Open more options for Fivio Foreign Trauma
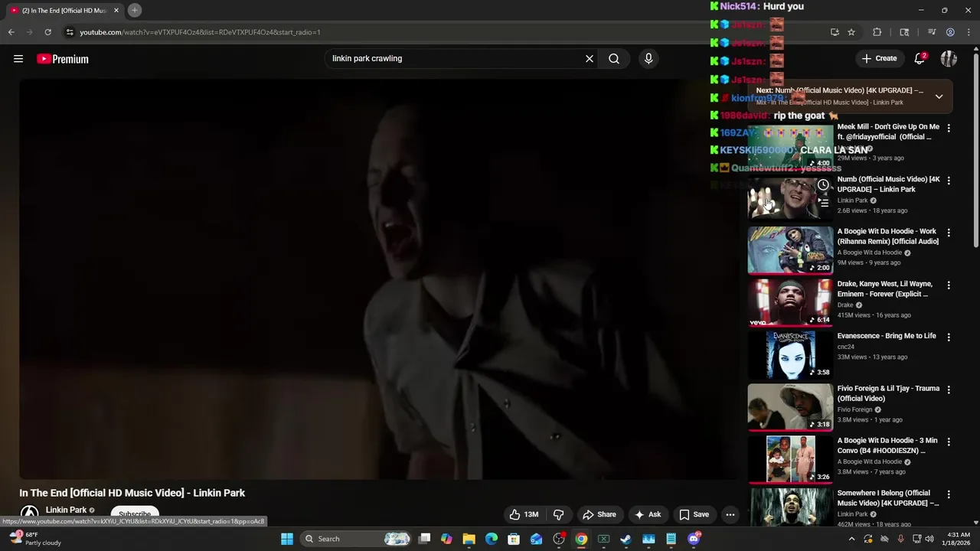Screen dimensions: 980x551 click(x=949, y=390)
